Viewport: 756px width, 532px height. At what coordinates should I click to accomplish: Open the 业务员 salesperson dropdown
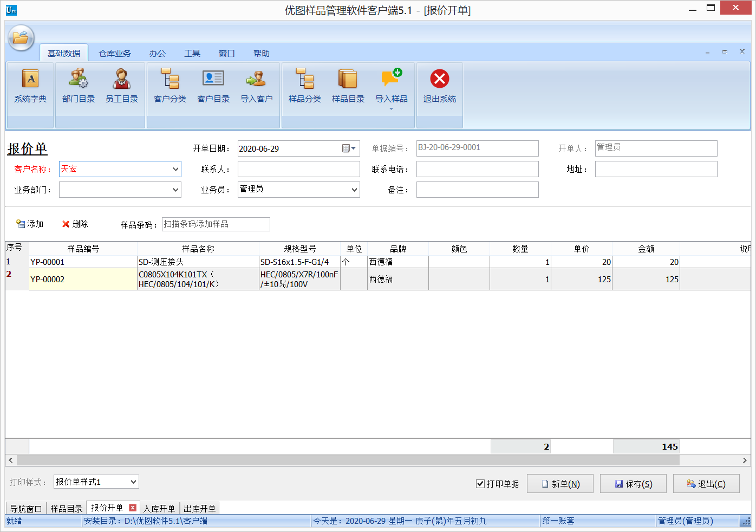tap(355, 190)
